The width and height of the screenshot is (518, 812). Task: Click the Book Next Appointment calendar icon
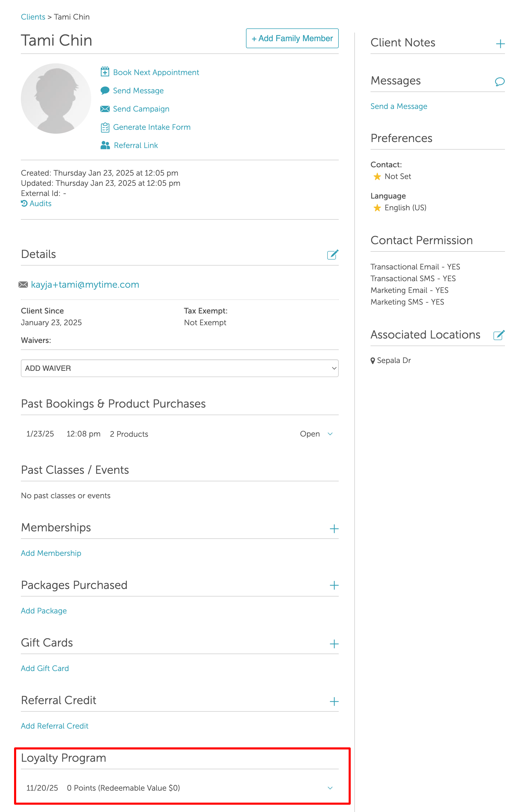[105, 72]
